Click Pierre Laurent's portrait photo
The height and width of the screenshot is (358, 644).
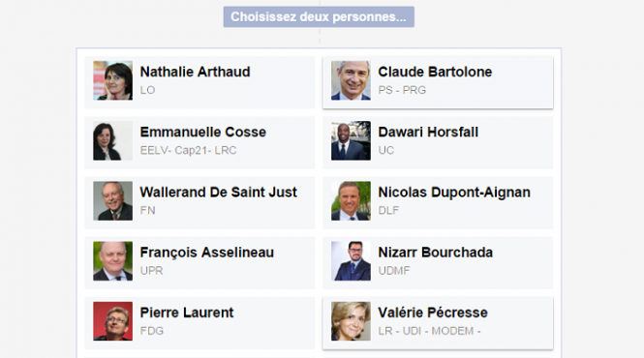[x=113, y=321]
